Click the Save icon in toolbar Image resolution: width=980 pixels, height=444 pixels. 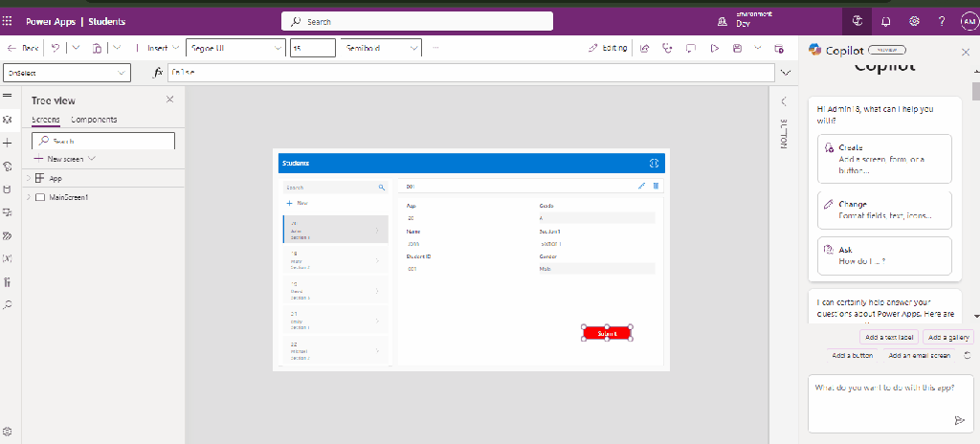tap(736, 48)
